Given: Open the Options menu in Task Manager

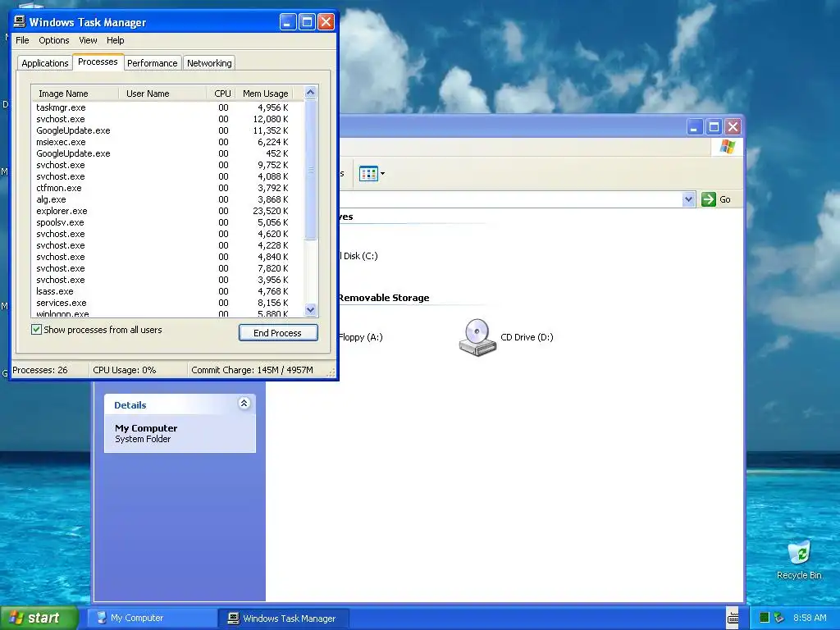Looking at the screenshot, I should tap(53, 40).
